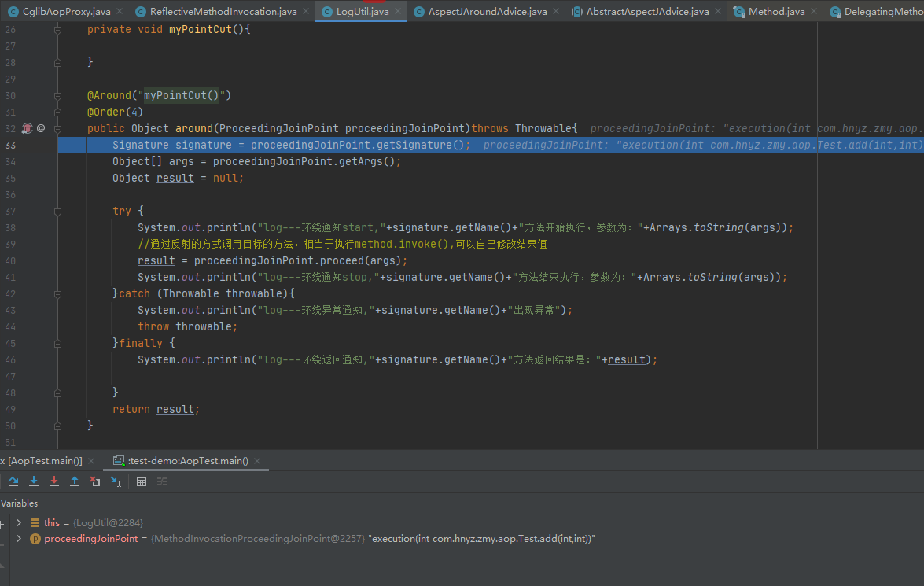Click the fold end marker at line 48
This screenshot has width=924, height=586.
tap(57, 393)
